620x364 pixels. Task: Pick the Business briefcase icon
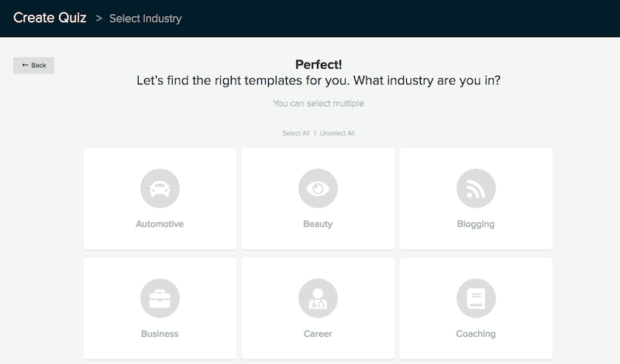click(x=160, y=298)
